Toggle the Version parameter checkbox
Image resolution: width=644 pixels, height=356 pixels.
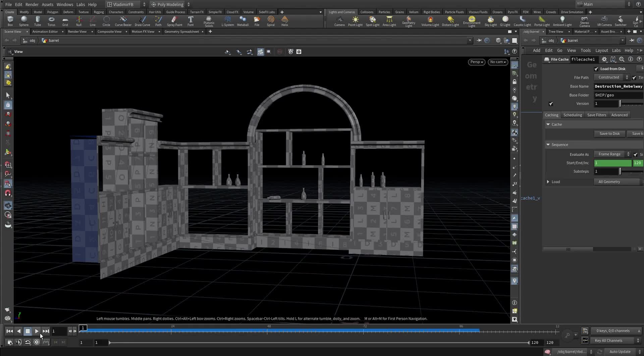point(551,104)
